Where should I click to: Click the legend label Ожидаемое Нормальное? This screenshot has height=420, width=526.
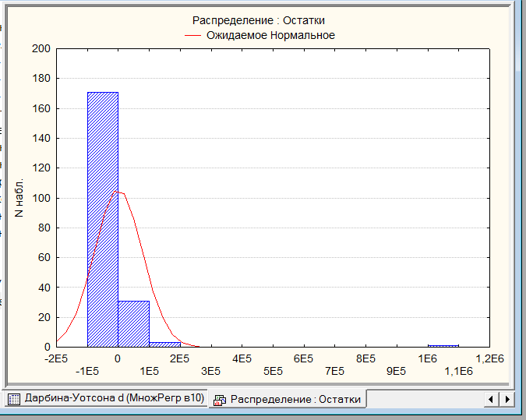click(270, 35)
